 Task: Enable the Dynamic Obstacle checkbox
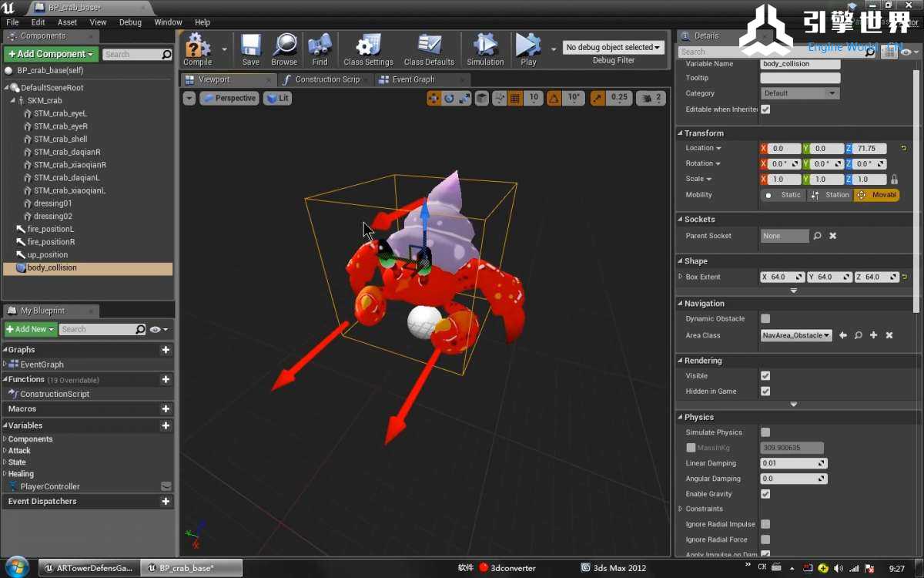coord(765,318)
